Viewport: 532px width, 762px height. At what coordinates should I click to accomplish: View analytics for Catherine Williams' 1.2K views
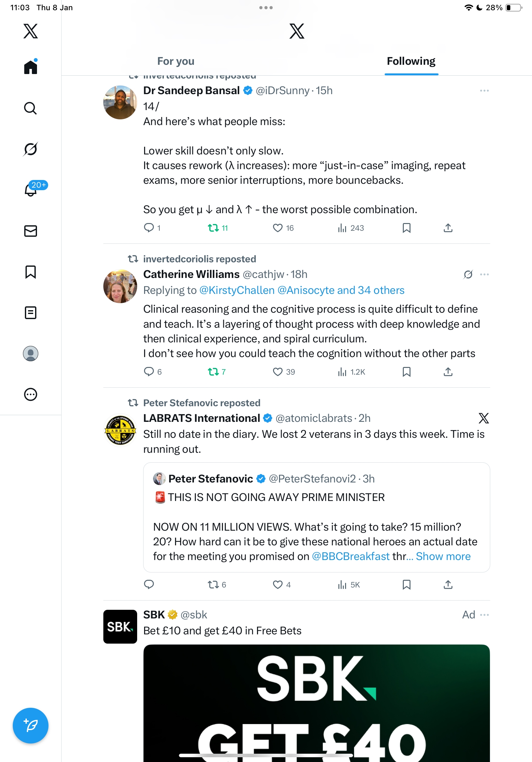click(x=351, y=372)
